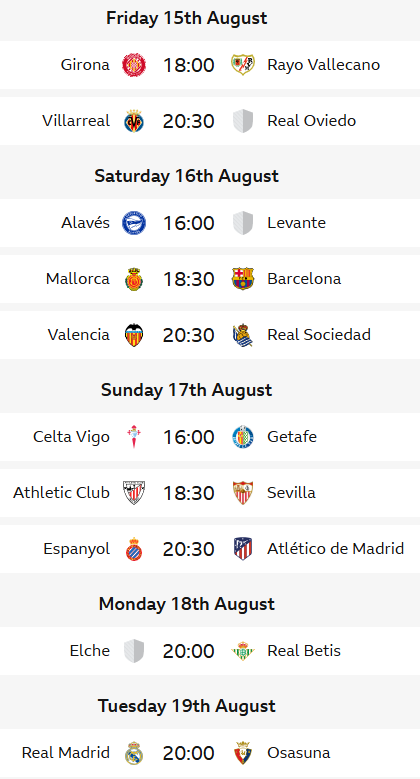Click the Athletic Club striped badge
This screenshot has height=779, width=420.
point(134,493)
